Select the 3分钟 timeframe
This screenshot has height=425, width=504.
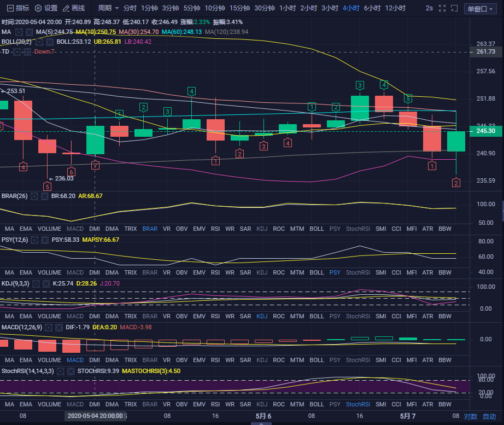pyautogui.click(x=171, y=8)
